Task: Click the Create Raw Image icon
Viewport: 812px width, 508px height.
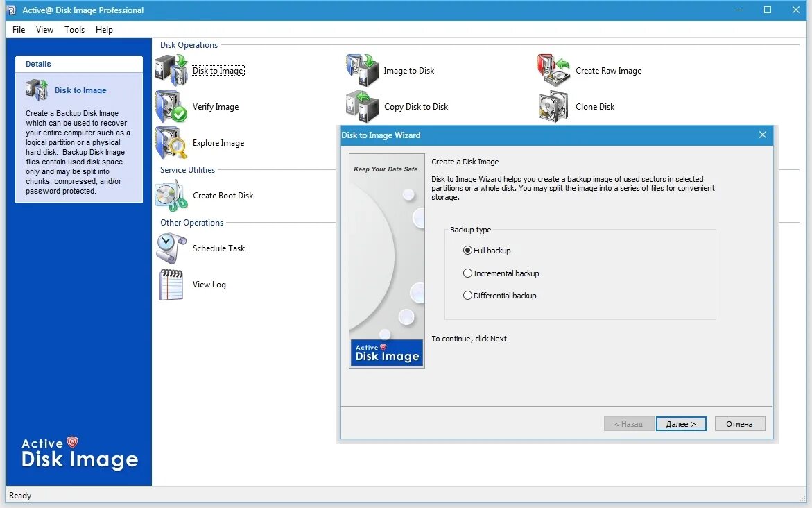Action: point(553,70)
